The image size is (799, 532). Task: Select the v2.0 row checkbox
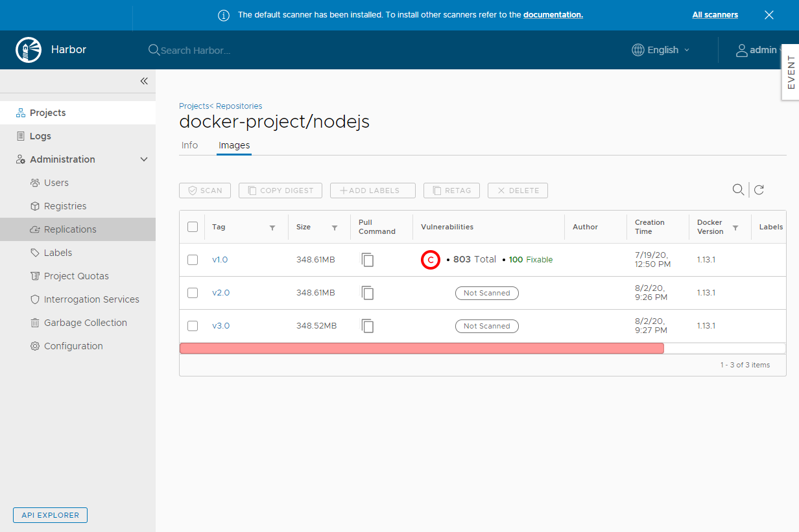click(x=193, y=293)
